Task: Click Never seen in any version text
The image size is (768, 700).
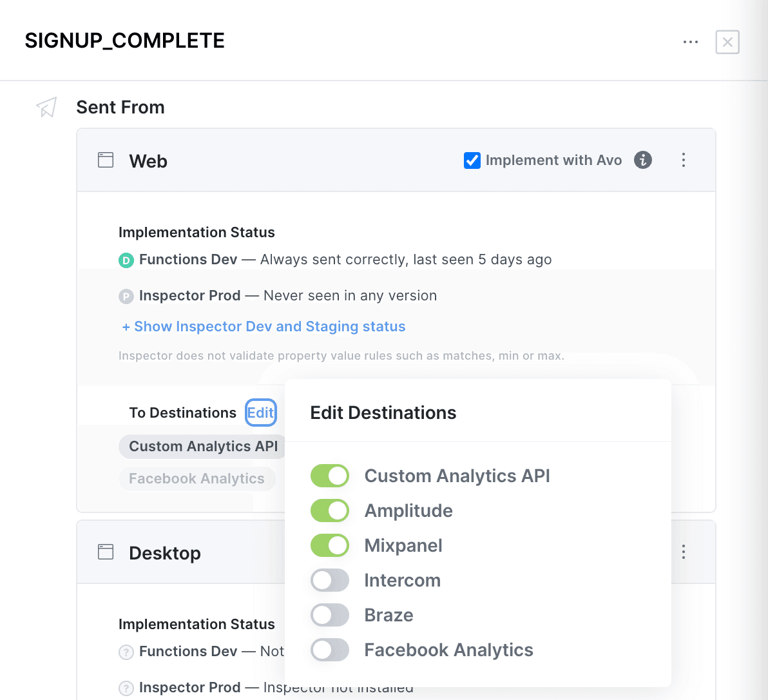Action: (x=350, y=296)
